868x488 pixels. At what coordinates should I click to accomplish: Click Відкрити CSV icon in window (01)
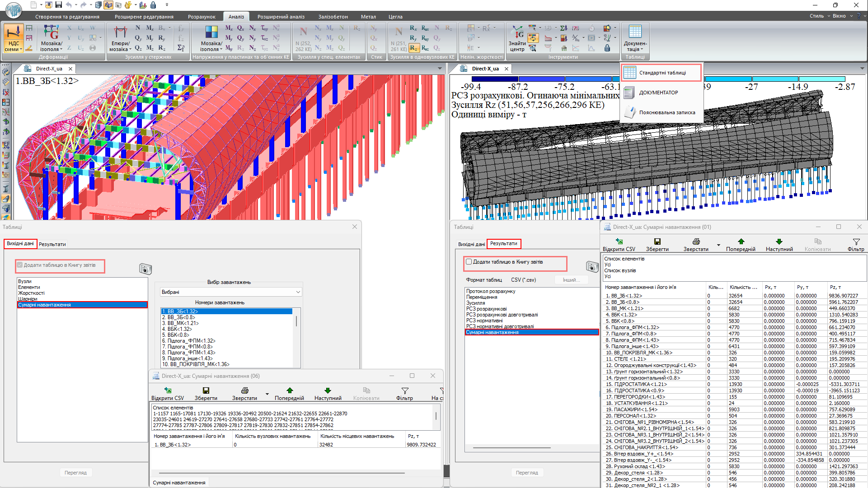[619, 242]
